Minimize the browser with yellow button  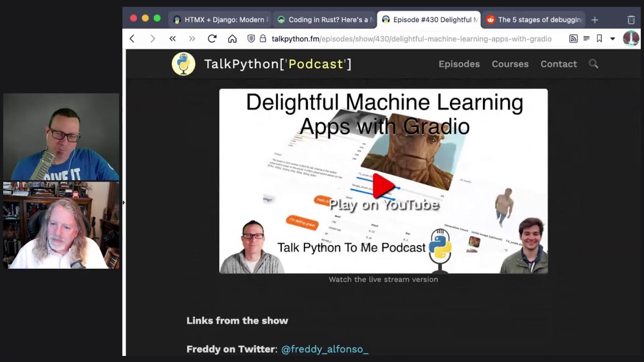coord(145,18)
